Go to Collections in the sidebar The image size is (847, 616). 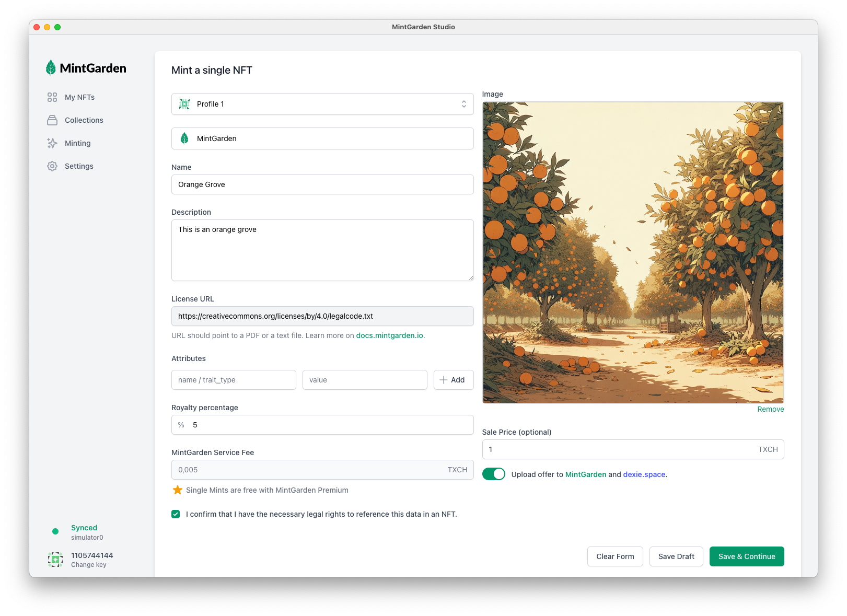point(84,120)
